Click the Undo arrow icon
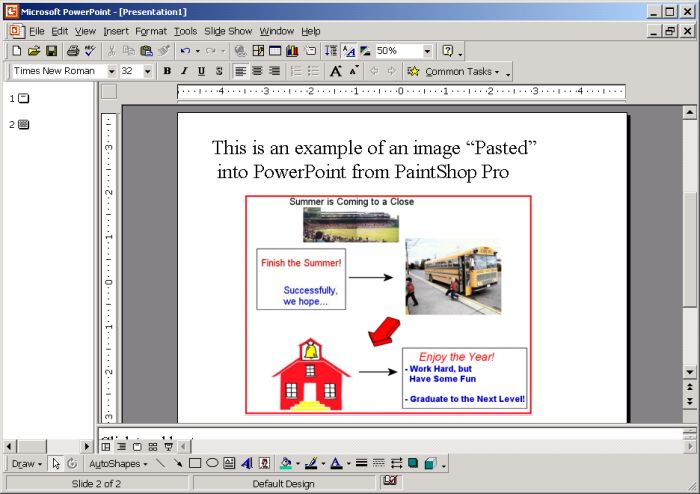Viewport: 700px width, 494px height. pos(185,51)
